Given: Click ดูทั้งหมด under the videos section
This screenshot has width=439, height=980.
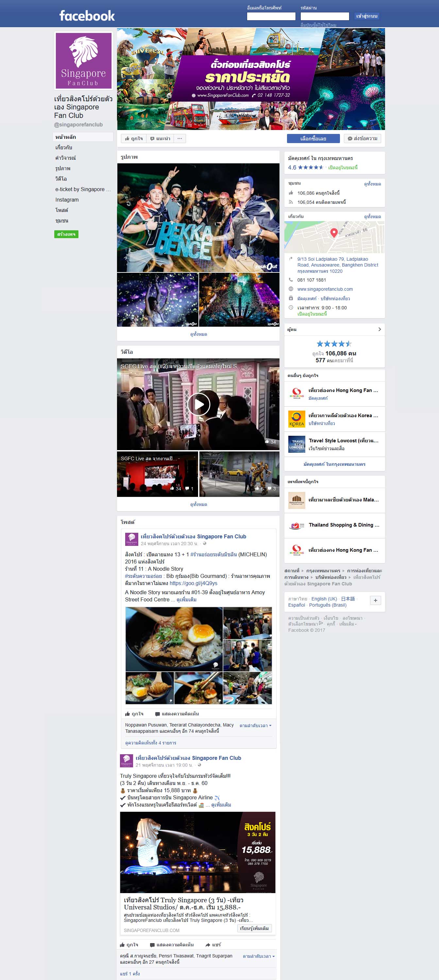Looking at the screenshot, I should [198, 504].
